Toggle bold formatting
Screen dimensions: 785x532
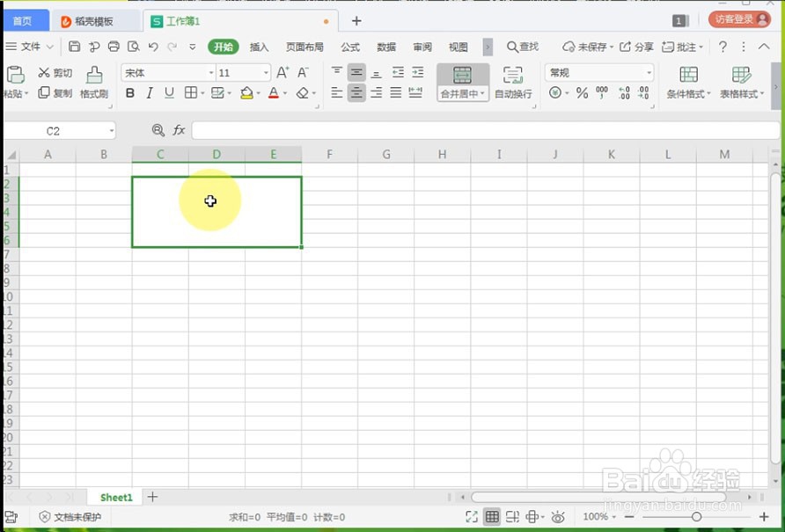[x=130, y=93]
